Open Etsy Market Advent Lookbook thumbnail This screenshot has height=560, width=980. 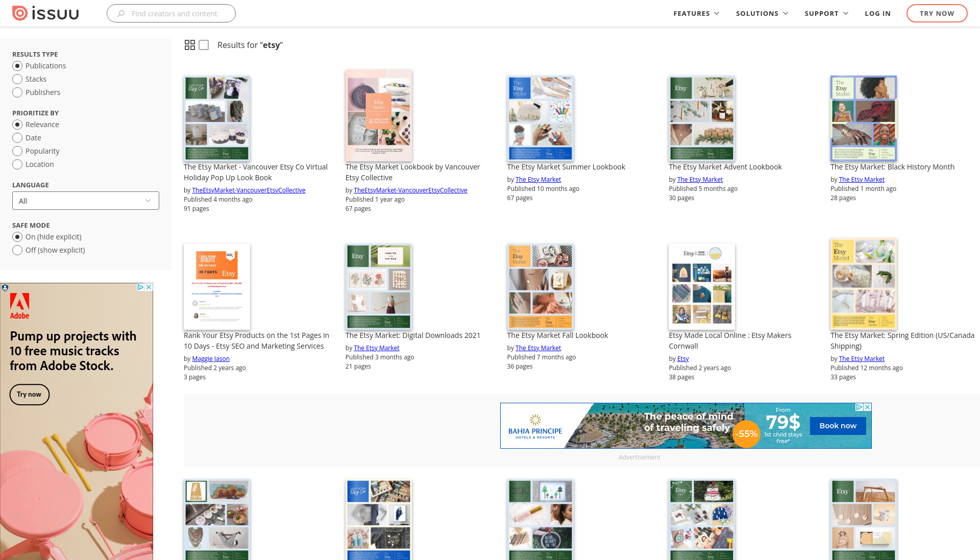[702, 118]
